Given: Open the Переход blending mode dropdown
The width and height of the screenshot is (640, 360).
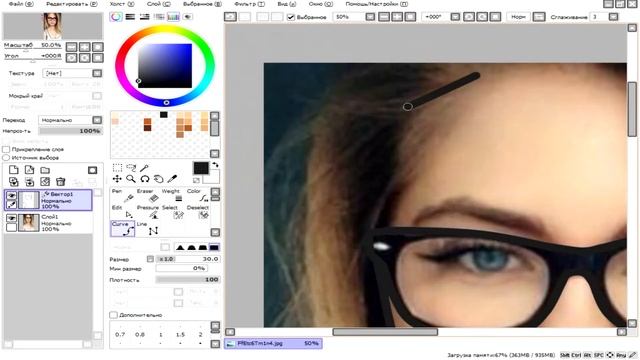Looking at the screenshot, I should [x=97, y=120].
